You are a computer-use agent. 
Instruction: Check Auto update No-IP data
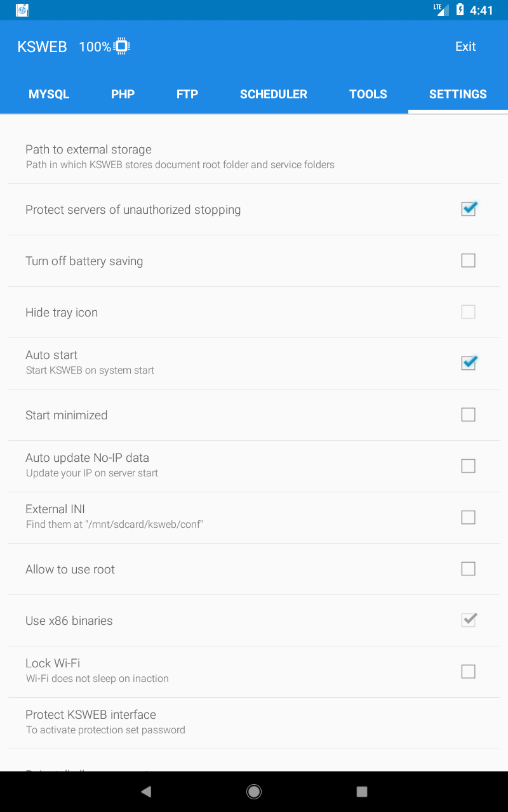[468, 466]
